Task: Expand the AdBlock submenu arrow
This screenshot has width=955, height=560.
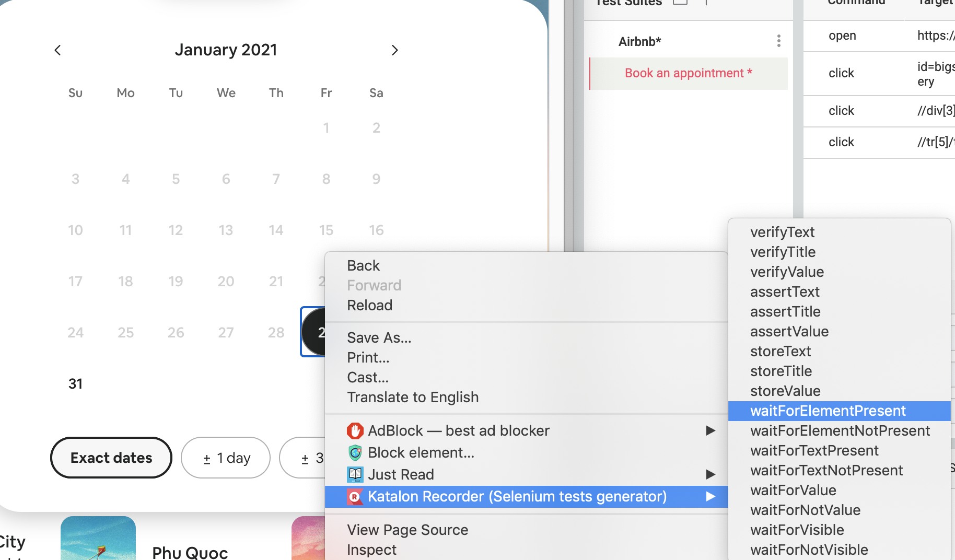Action: tap(711, 430)
